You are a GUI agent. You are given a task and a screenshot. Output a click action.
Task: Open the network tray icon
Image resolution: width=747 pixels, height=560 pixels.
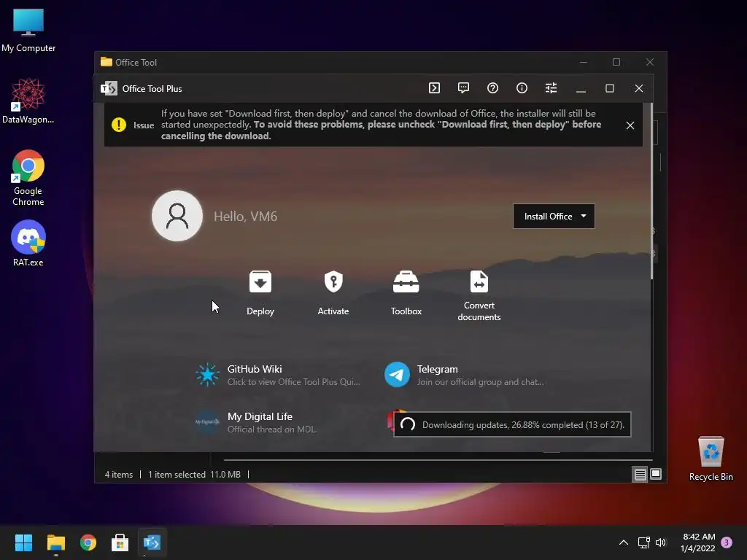point(643,542)
